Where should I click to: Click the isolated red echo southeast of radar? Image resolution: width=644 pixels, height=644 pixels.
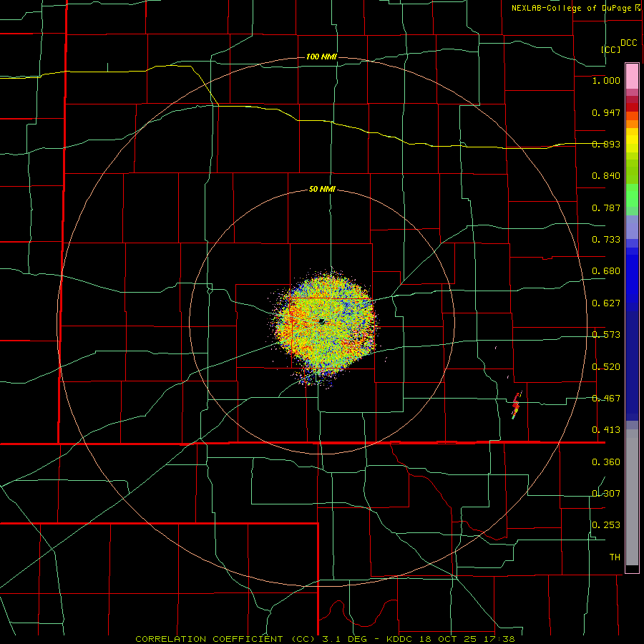(516, 406)
